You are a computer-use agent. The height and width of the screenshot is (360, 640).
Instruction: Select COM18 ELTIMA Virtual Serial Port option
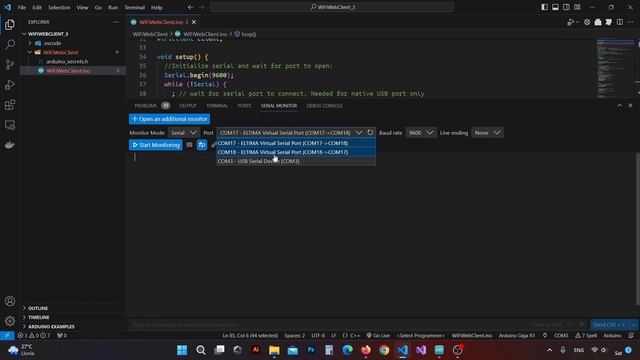[x=296, y=152]
